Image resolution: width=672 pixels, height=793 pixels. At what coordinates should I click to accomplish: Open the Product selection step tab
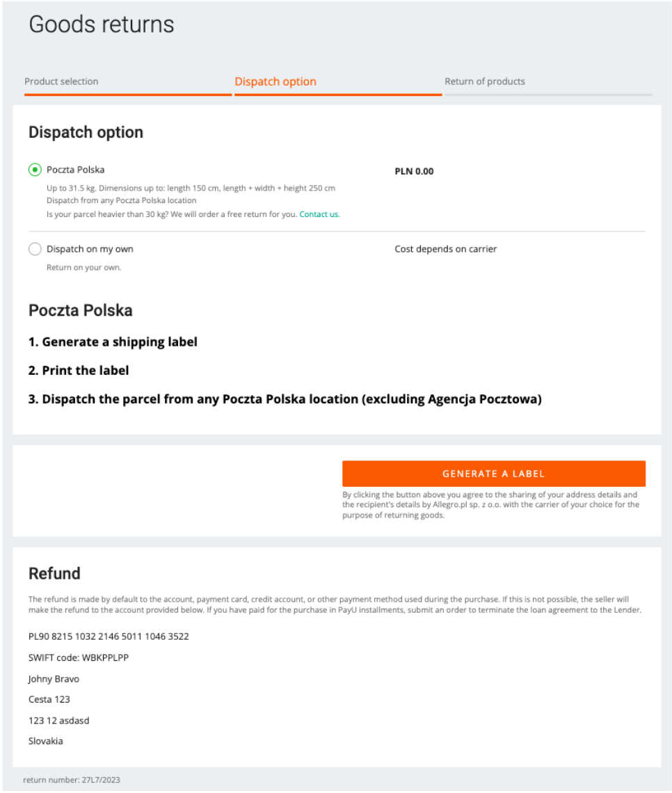click(x=61, y=81)
